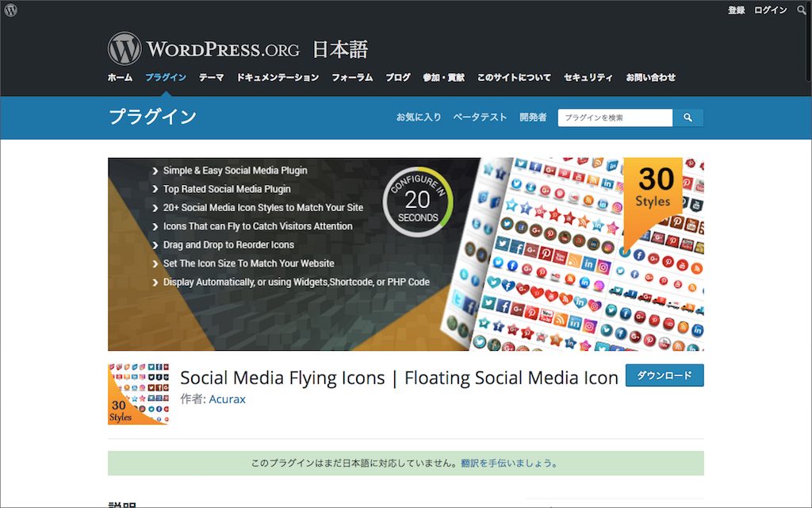Image resolution: width=812 pixels, height=508 pixels.
Task: Click the plugin banner image
Action: coord(405,254)
